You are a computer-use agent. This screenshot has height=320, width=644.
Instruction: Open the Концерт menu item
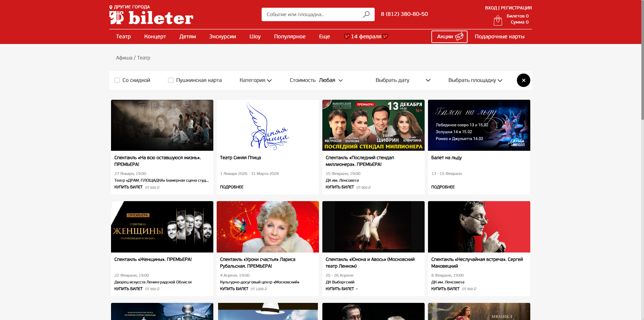tap(155, 37)
